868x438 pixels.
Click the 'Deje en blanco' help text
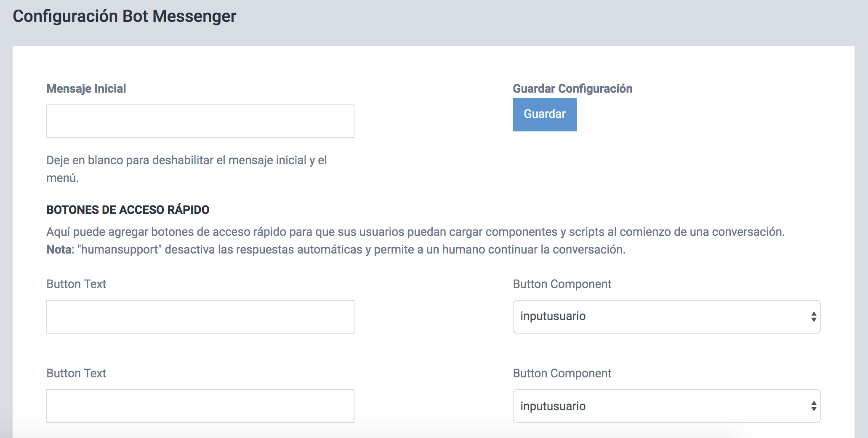pyautogui.click(x=186, y=169)
